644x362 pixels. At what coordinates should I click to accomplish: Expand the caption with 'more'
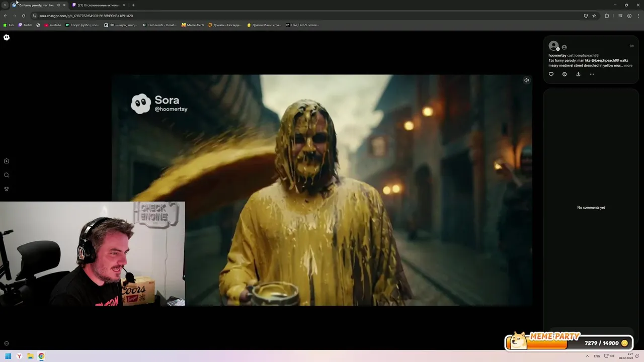628,65
